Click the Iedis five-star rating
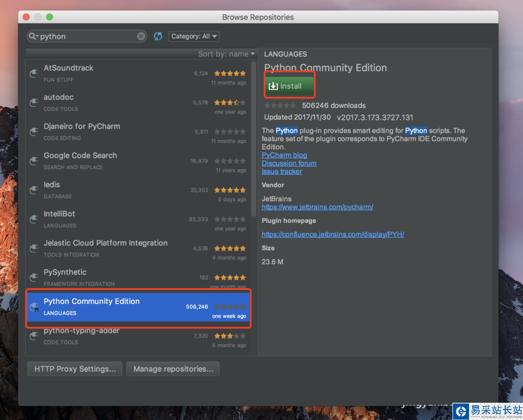The width and height of the screenshot is (523, 420). click(230, 190)
